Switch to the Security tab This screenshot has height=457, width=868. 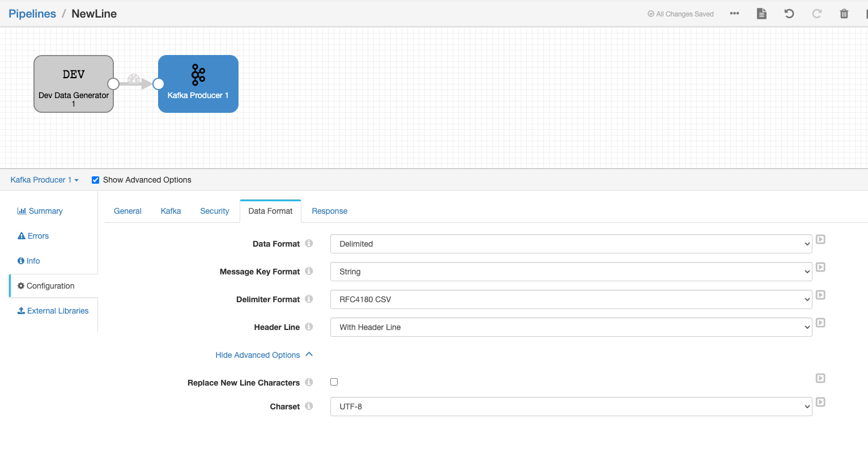[215, 211]
